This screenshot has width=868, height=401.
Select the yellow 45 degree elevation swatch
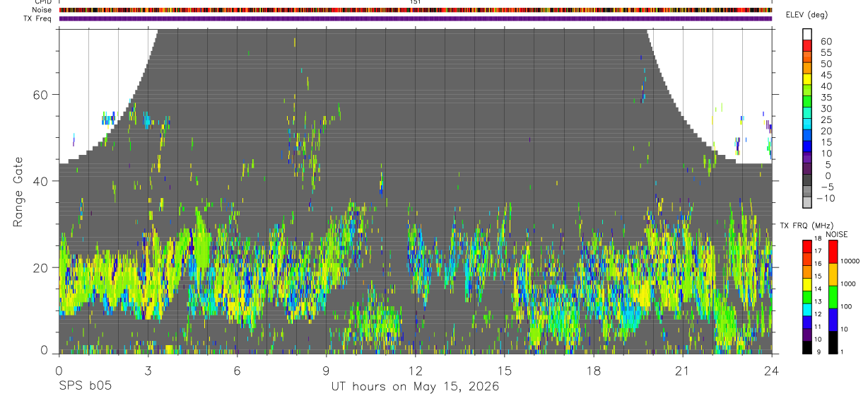[x=807, y=79]
